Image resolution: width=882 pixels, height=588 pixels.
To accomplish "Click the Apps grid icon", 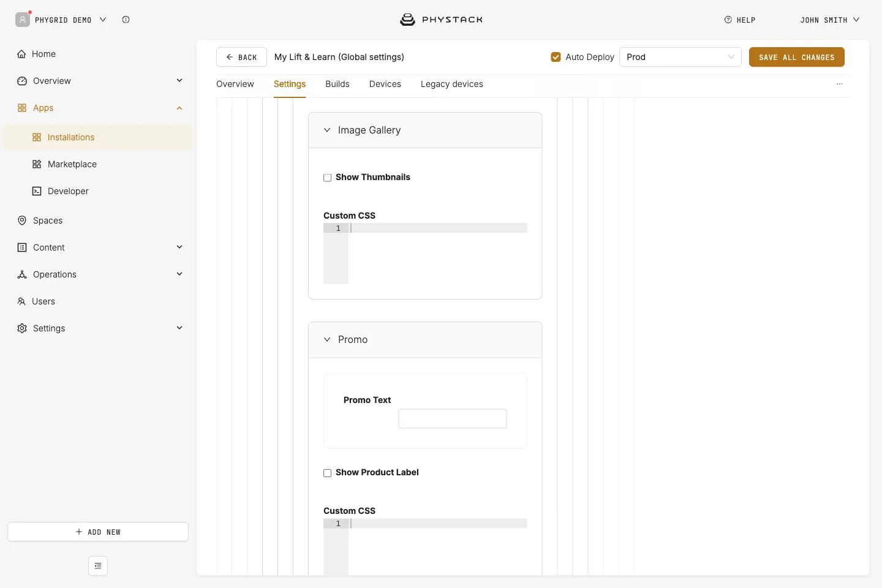I will click(x=22, y=108).
